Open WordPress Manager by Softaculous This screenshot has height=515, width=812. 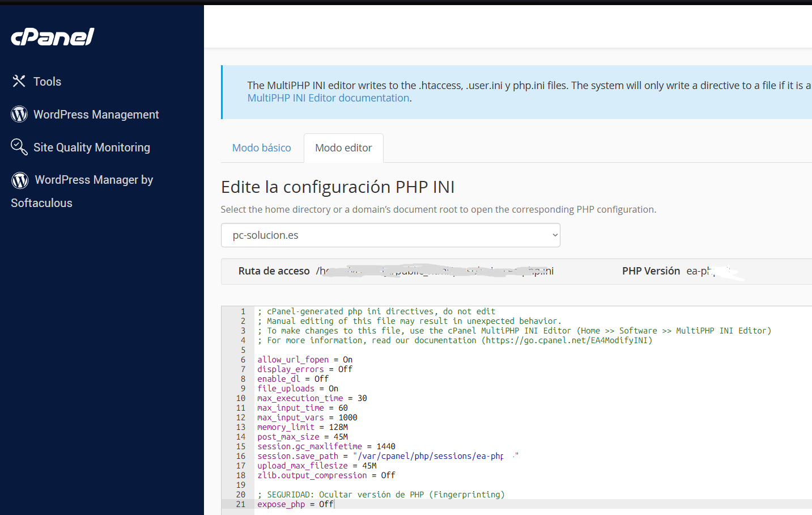82,191
